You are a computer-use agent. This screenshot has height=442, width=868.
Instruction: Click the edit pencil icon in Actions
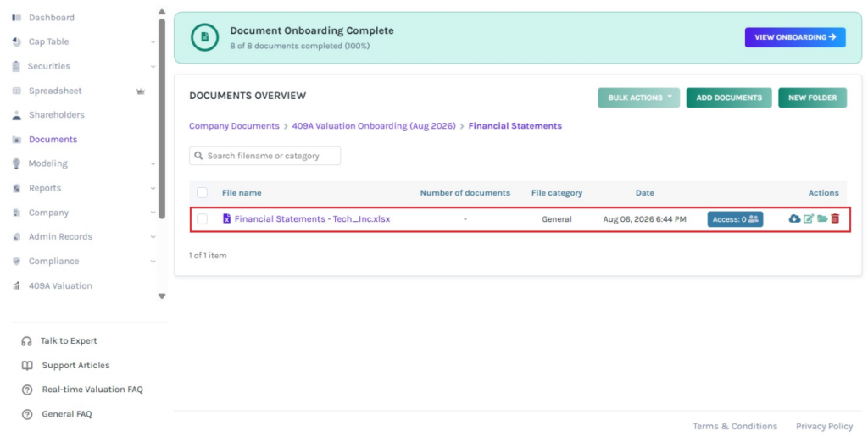(809, 218)
